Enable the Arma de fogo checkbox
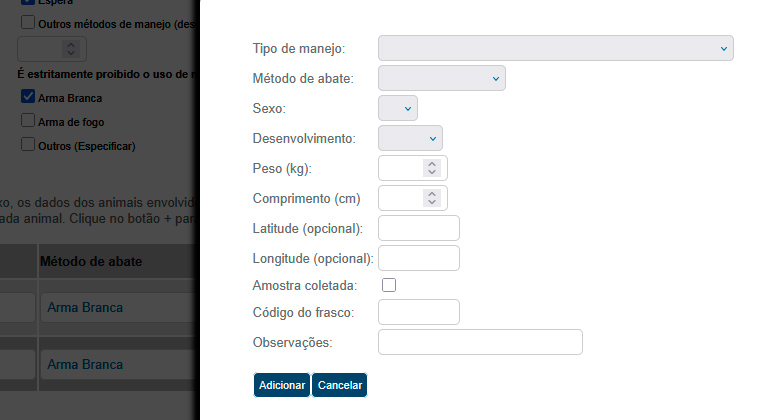 click(x=28, y=122)
